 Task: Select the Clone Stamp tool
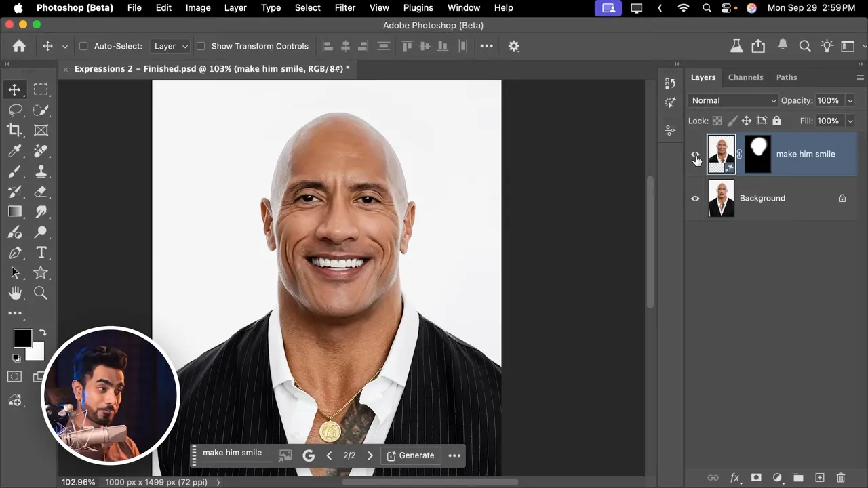pyautogui.click(x=41, y=171)
